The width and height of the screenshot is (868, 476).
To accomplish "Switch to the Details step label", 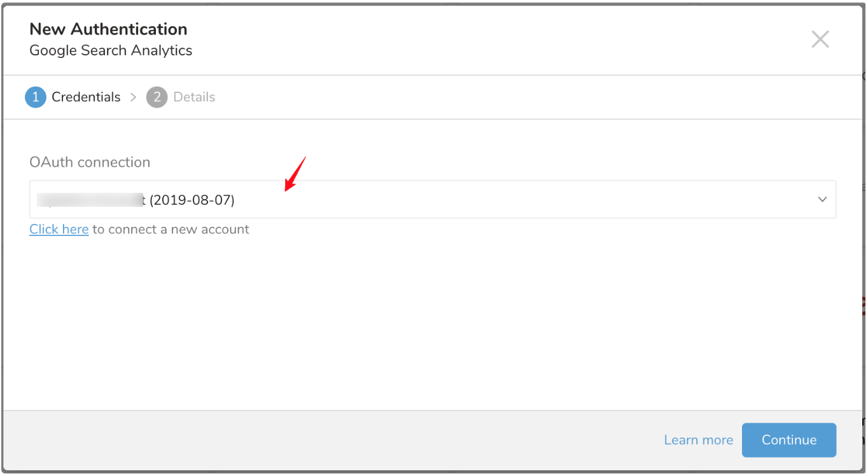I will [x=194, y=97].
